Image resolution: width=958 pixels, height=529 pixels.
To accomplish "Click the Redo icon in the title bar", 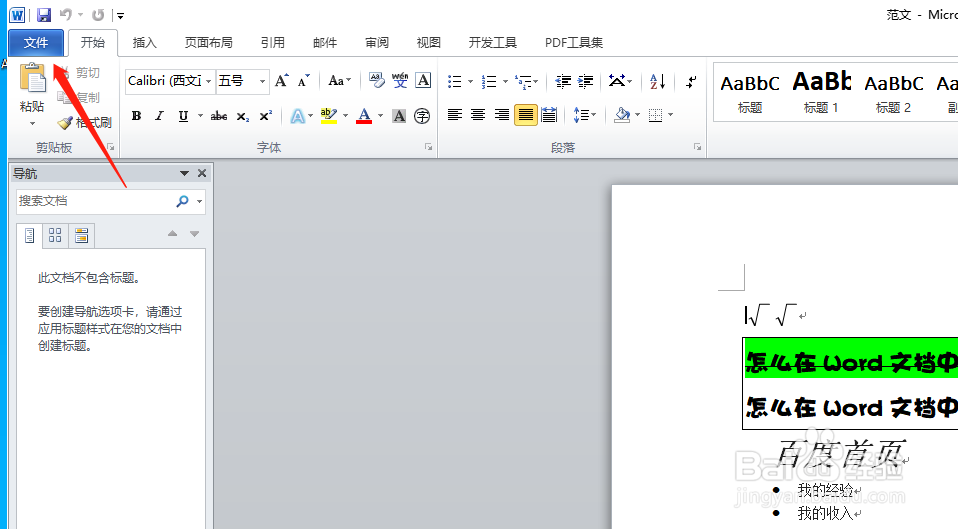I will tap(98, 14).
